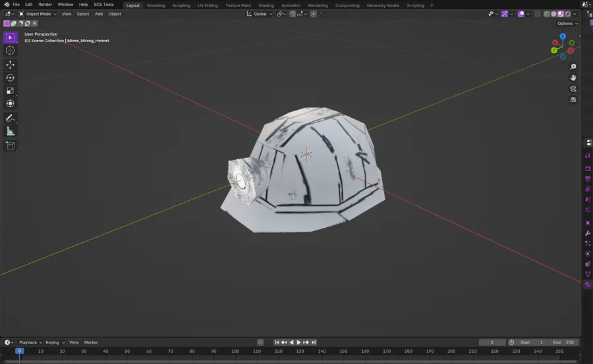This screenshot has height=364, width=593.
Task: Open the overlays options dropdown arrow
Action: [x=528, y=14]
